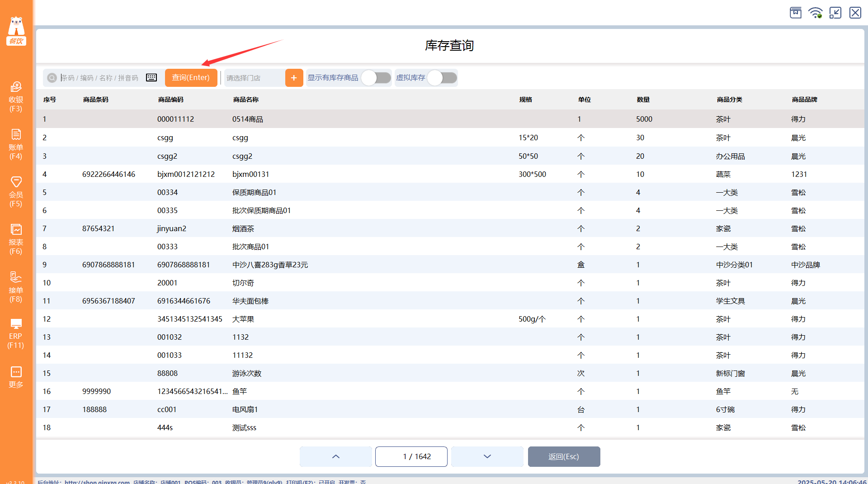Click the 序号 column header
This screenshot has height=484, width=868.
(x=50, y=100)
